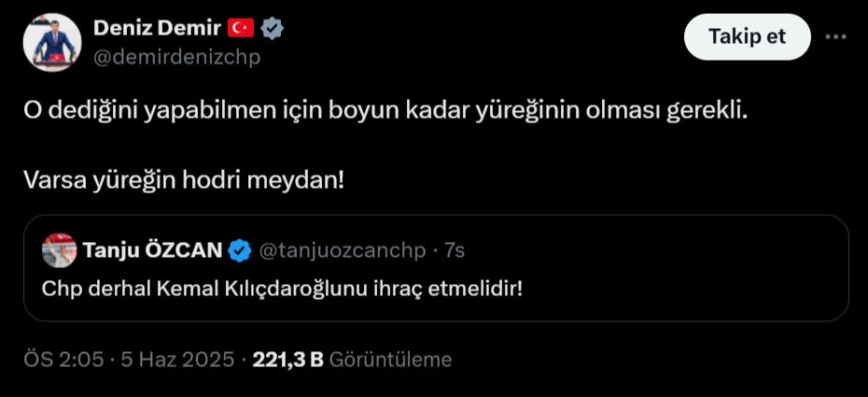The width and height of the screenshot is (868, 397).
Task: Click the Tanju ÖZCAN name in the quoted tweet
Action: [x=152, y=250]
